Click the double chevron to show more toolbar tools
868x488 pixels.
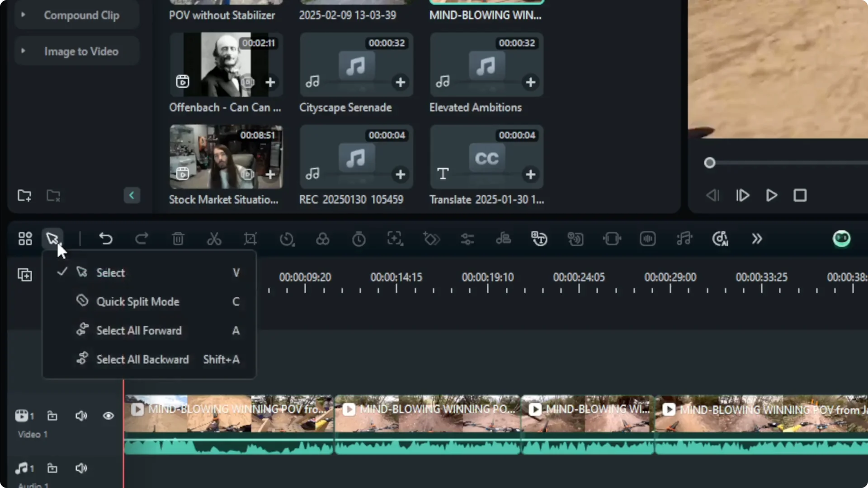click(x=757, y=239)
